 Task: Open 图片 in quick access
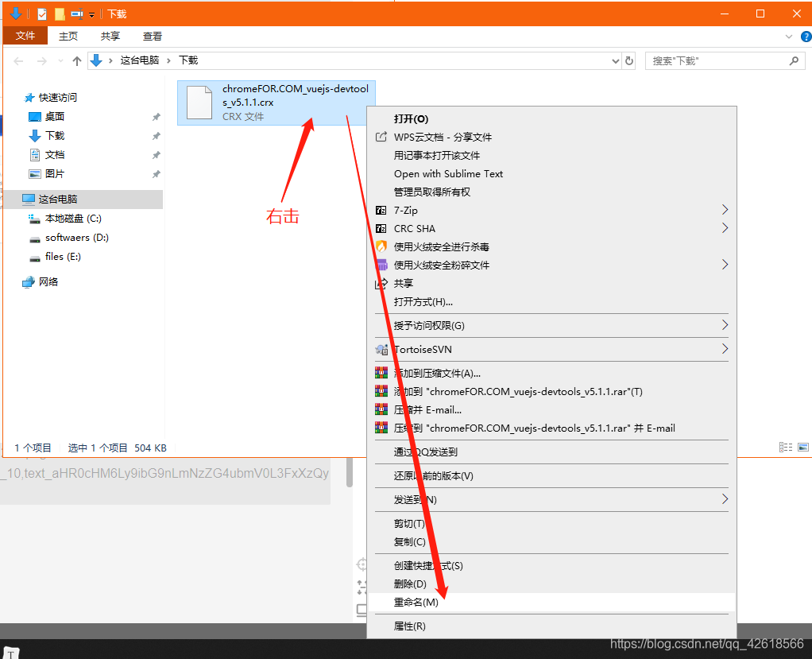pos(54,174)
